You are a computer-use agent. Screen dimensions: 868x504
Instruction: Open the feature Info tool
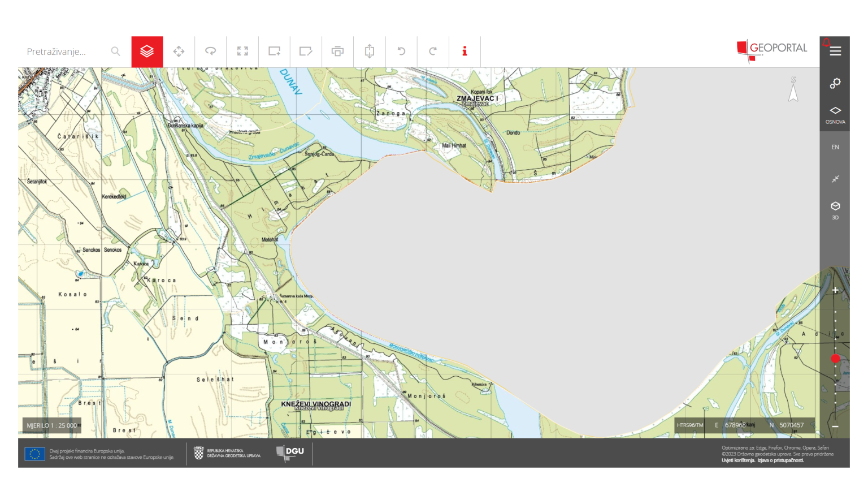coord(465,51)
